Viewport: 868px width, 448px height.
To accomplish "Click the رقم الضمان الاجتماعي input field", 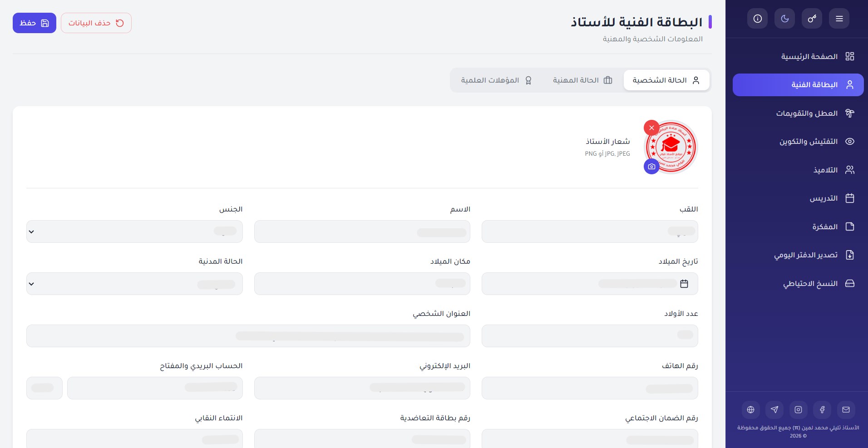I will pos(590,438).
